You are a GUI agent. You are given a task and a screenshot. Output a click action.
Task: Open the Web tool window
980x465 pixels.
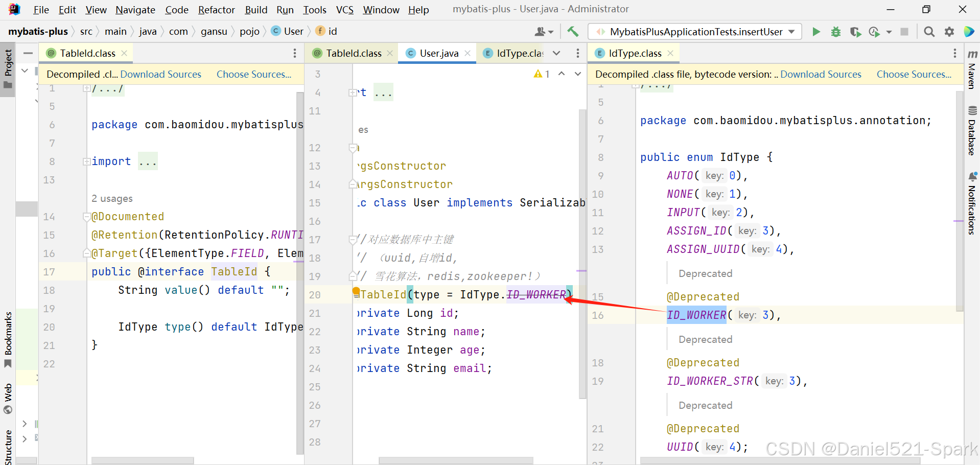click(8, 399)
